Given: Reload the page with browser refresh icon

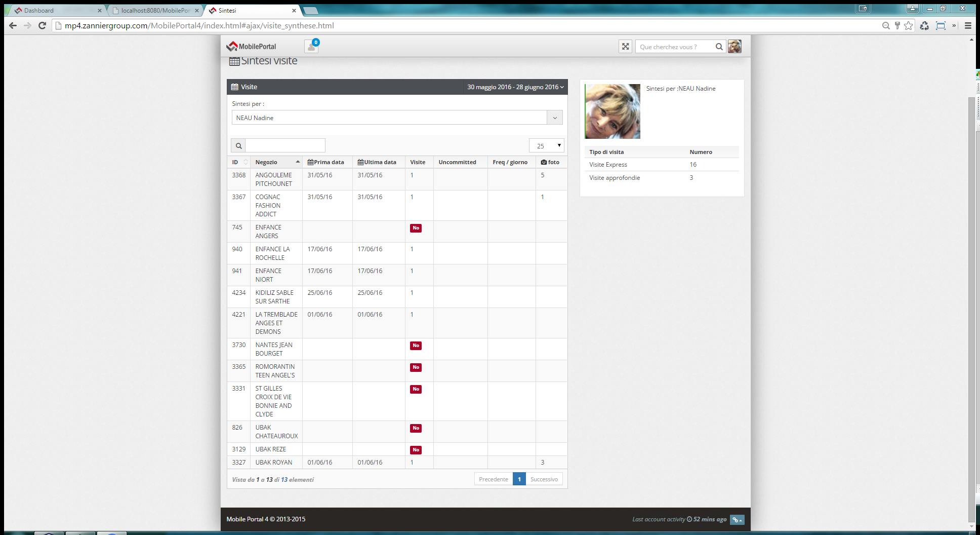Looking at the screenshot, I should pos(43,25).
